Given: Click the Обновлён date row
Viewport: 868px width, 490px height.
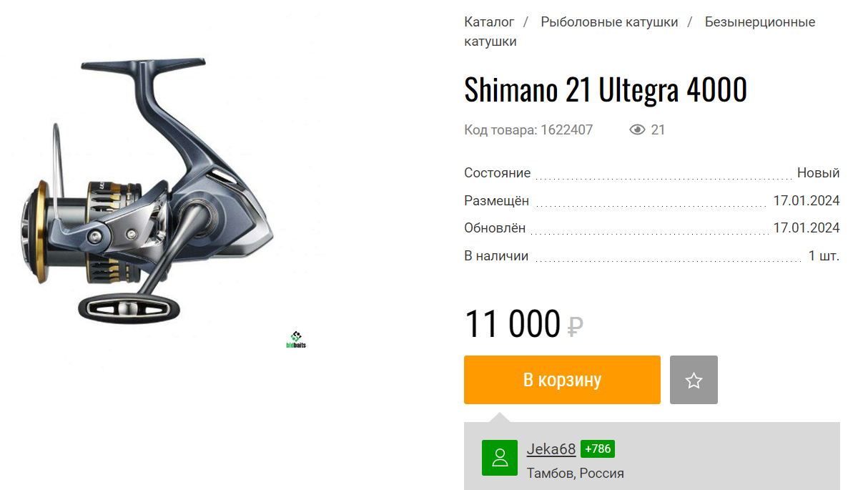Looking at the screenshot, I should 652,228.
